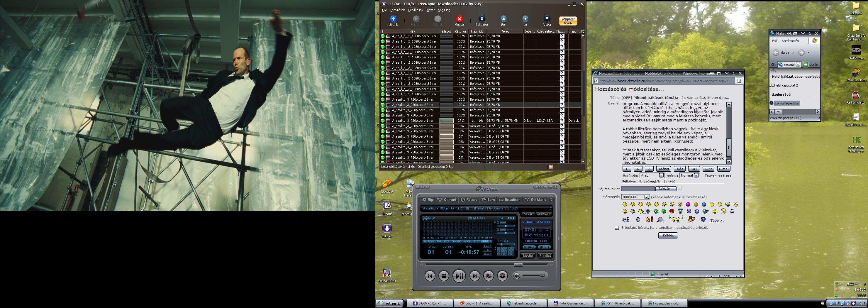Move selected download to top with Tetejére

pyautogui.click(x=482, y=21)
